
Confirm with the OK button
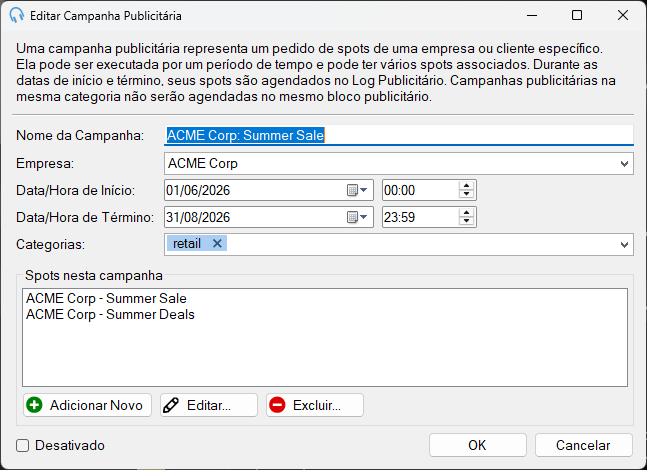477,445
